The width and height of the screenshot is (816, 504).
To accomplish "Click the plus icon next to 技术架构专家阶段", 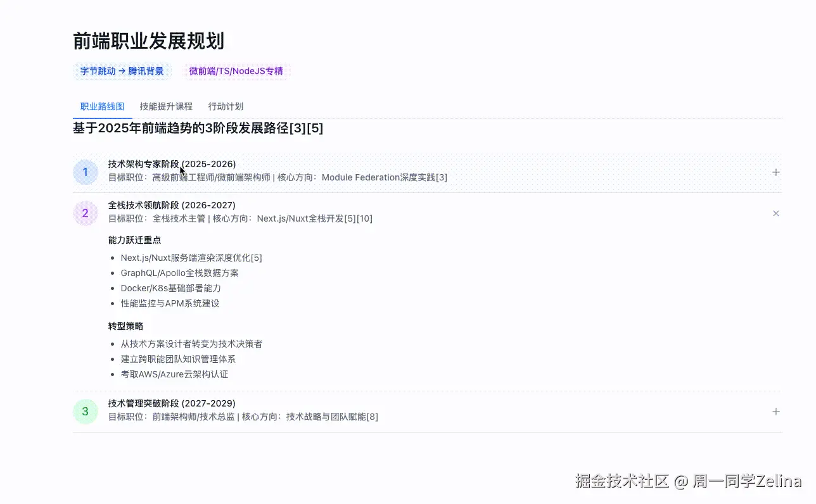I will coord(775,172).
